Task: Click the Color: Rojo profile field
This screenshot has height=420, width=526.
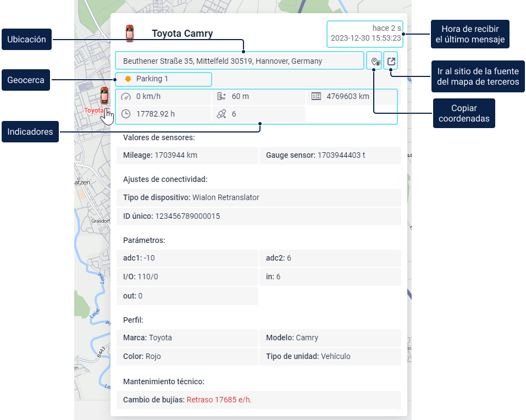Action: (187, 357)
